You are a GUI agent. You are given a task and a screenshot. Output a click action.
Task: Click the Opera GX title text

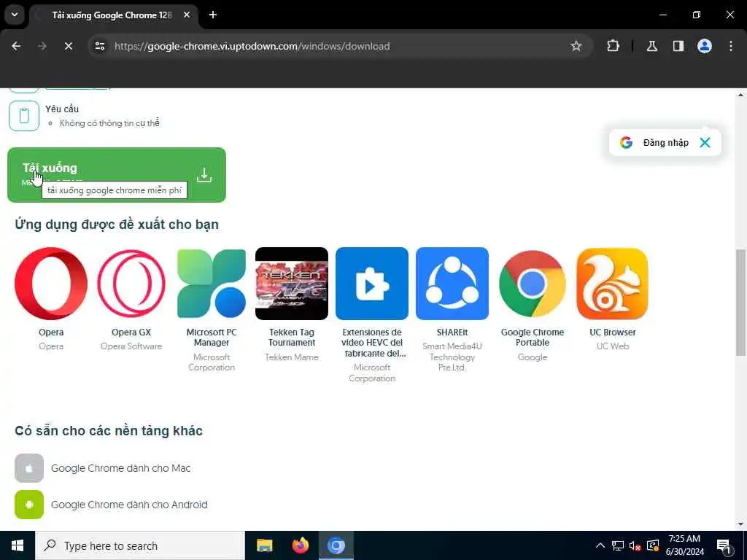coord(131,332)
